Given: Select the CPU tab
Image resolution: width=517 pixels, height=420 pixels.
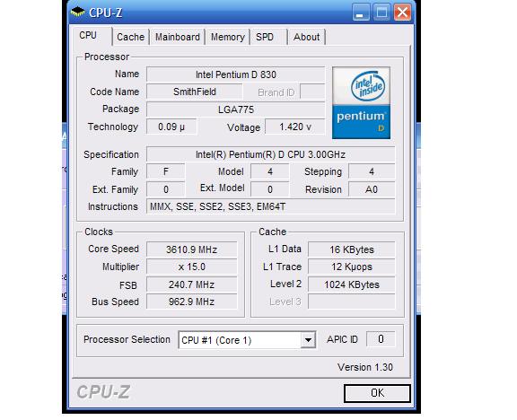Looking at the screenshot, I should coord(88,35).
